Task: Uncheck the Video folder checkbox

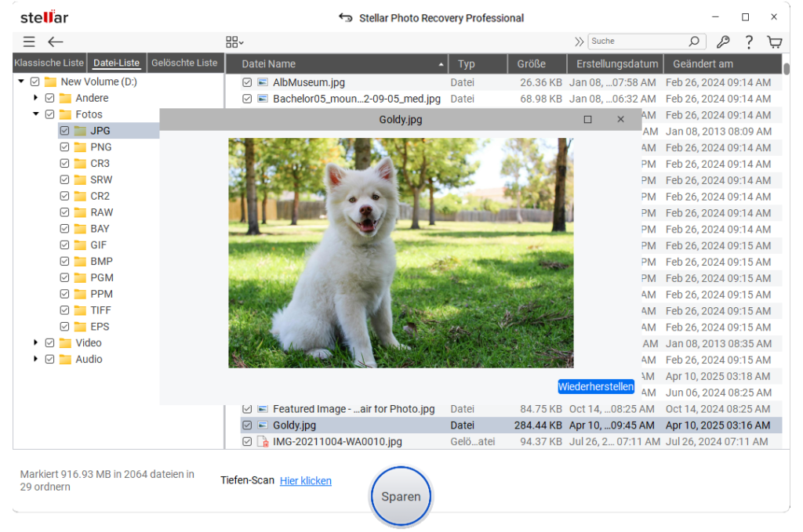Action: coord(49,342)
